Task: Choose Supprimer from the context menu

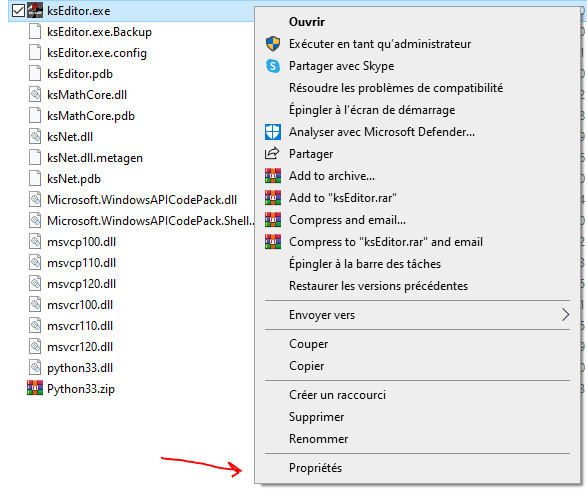Action: 316,417
